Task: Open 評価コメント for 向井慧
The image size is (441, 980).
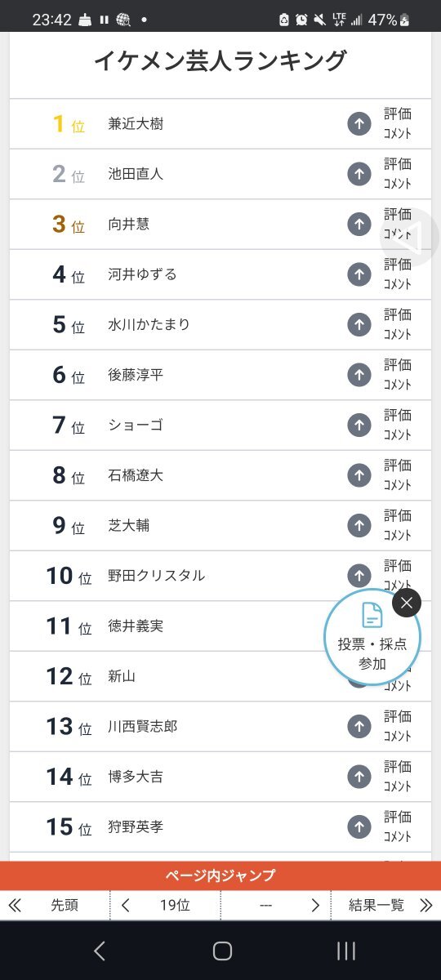Action: tap(398, 225)
